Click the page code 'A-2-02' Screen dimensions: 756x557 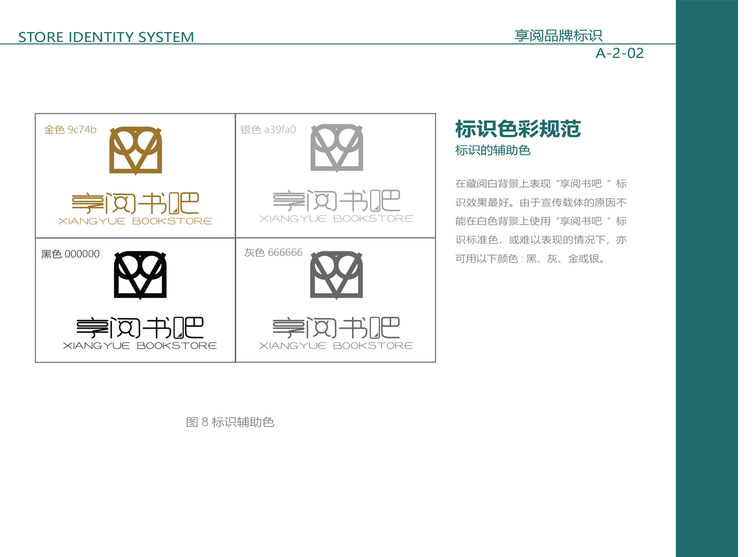[620, 53]
